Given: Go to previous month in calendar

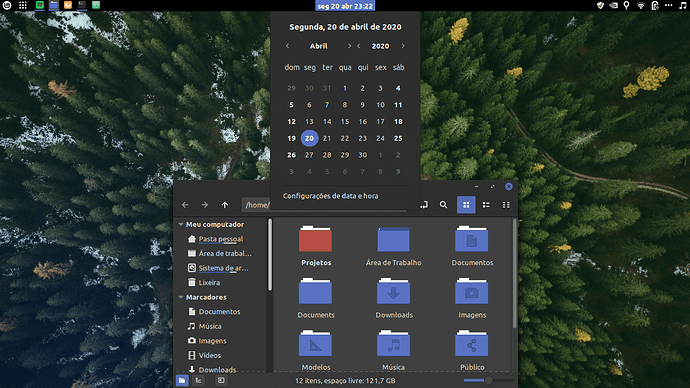Looking at the screenshot, I should (x=288, y=46).
